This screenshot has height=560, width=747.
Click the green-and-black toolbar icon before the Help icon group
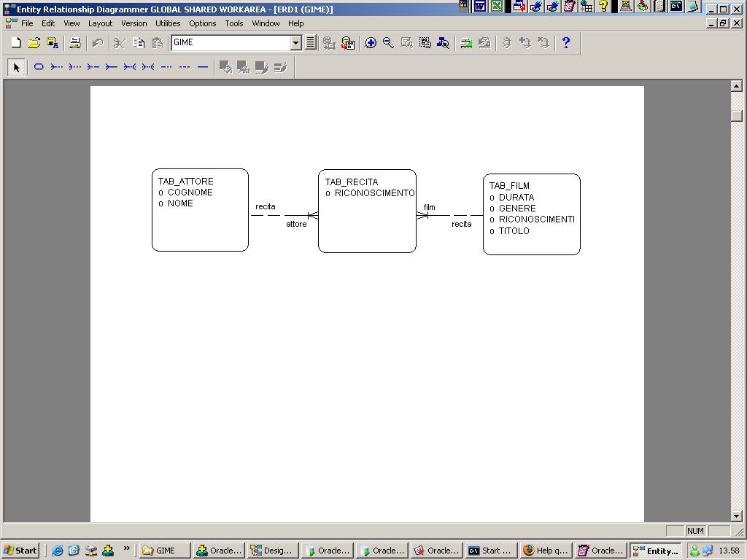pyautogui.click(x=466, y=43)
